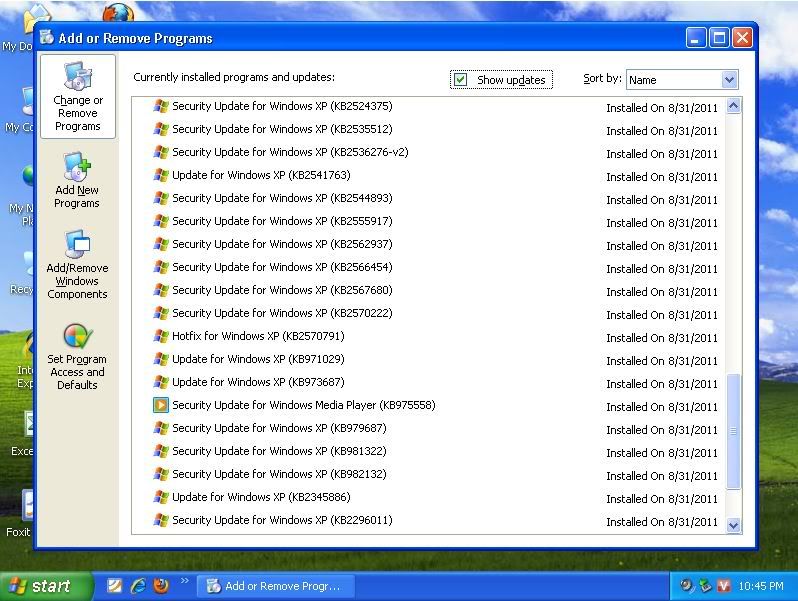
Task: Minimize the Add or Remove Programs window
Action: pos(696,38)
